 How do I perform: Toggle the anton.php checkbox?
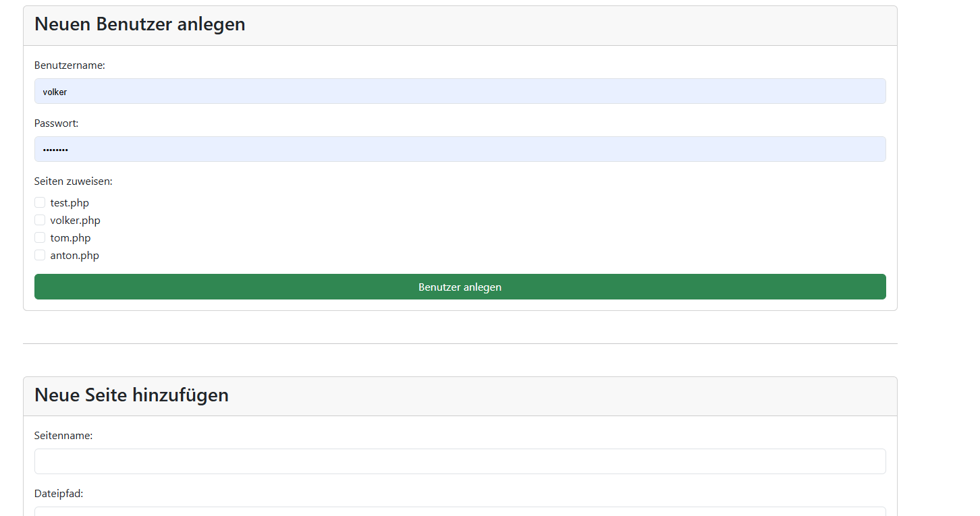40,255
